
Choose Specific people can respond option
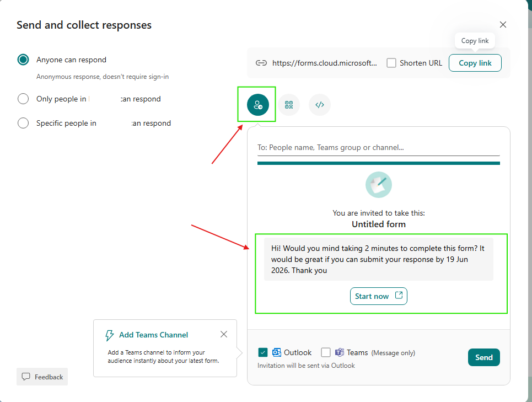coord(23,123)
